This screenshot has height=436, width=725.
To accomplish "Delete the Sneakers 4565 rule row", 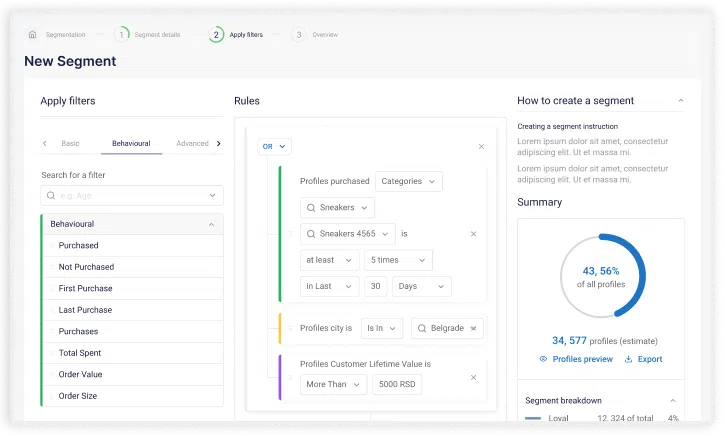I will pos(473,234).
